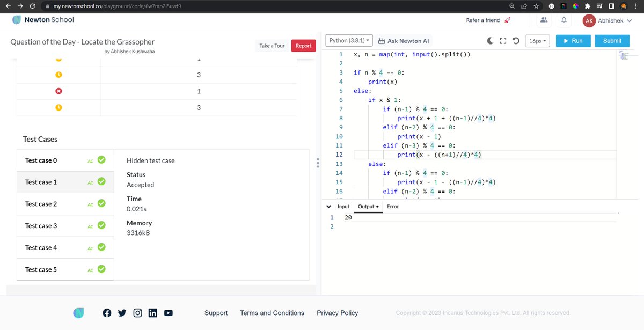The height and width of the screenshot is (330, 644).
Task: Switch to the Output tab
Action: pyautogui.click(x=368, y=206)
